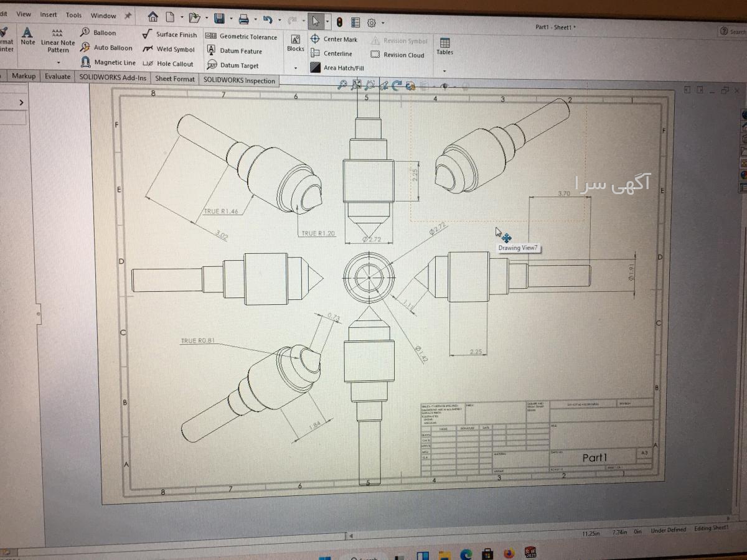
Task: Open the Select tool dropdown arrow
Action: tap(327, 22)
